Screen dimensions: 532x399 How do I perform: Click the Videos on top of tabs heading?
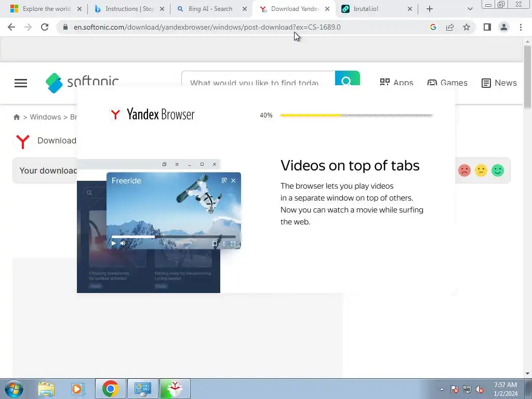350,166
